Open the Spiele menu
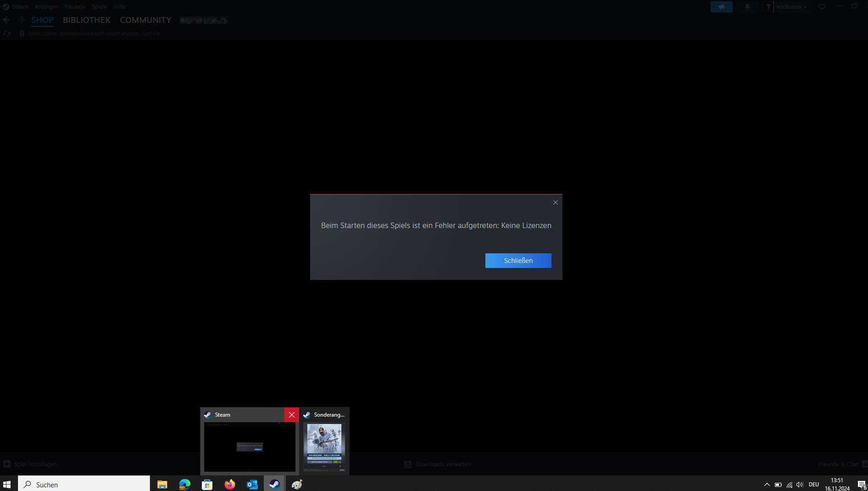The width and height of the screenshot is (868, 491). click(x=100, y=7)
